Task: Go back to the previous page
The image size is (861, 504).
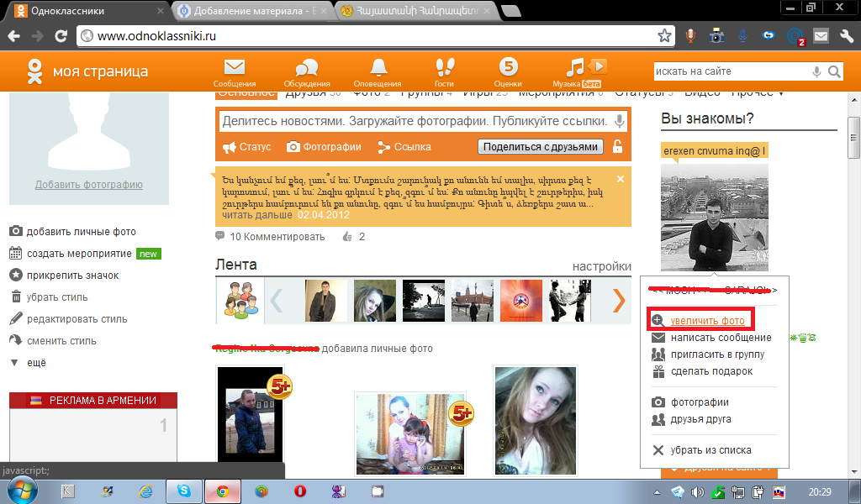Action: click(13, 36)
